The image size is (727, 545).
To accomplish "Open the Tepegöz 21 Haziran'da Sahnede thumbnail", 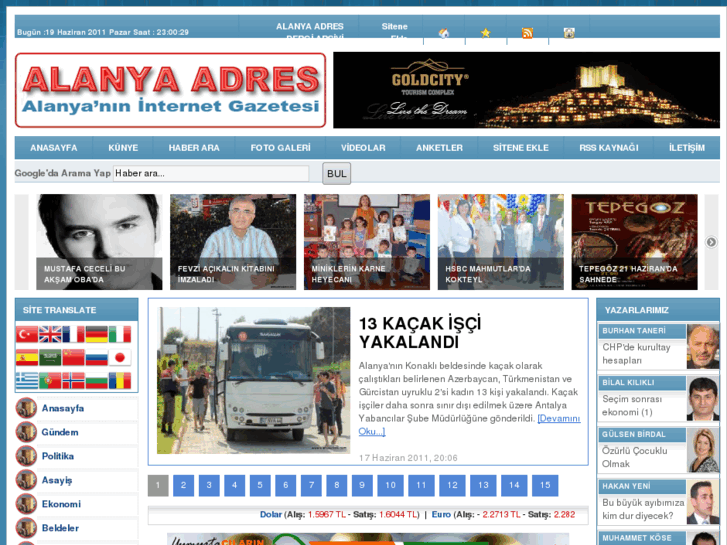I will (x=634, y=242).
